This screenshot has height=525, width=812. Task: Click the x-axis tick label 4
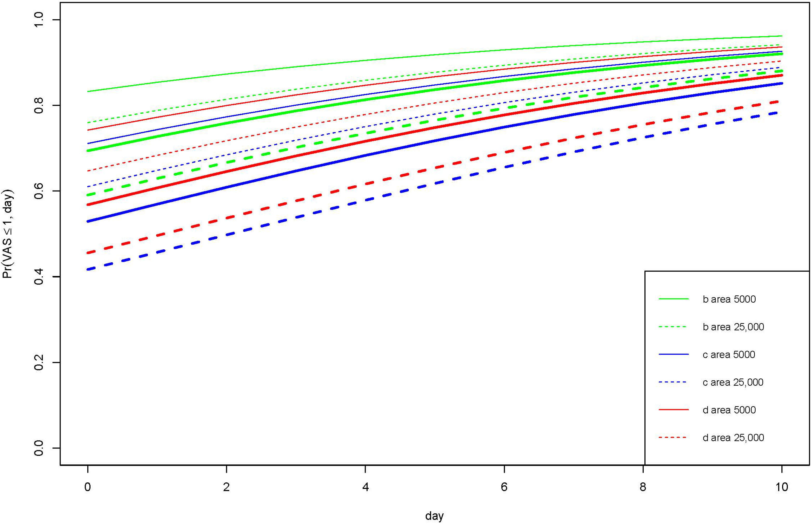pyautogui.click(x=365, y=487)
